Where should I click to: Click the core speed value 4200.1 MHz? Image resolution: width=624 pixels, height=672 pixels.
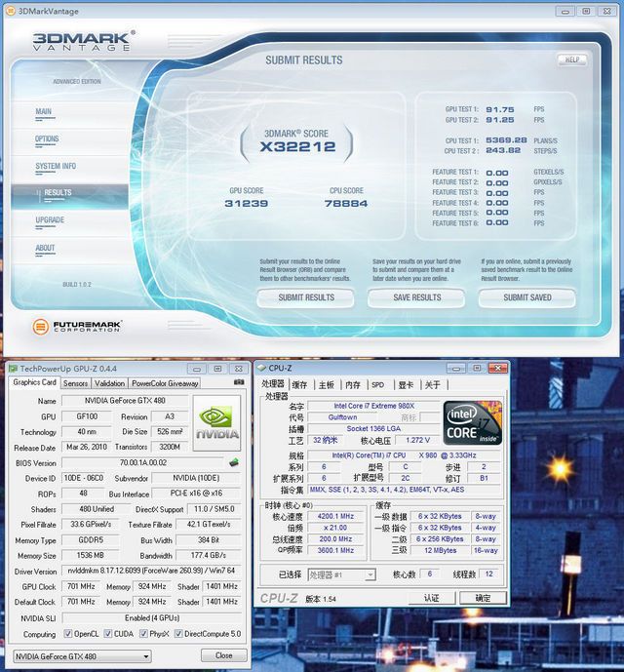[x=335, y=516]
